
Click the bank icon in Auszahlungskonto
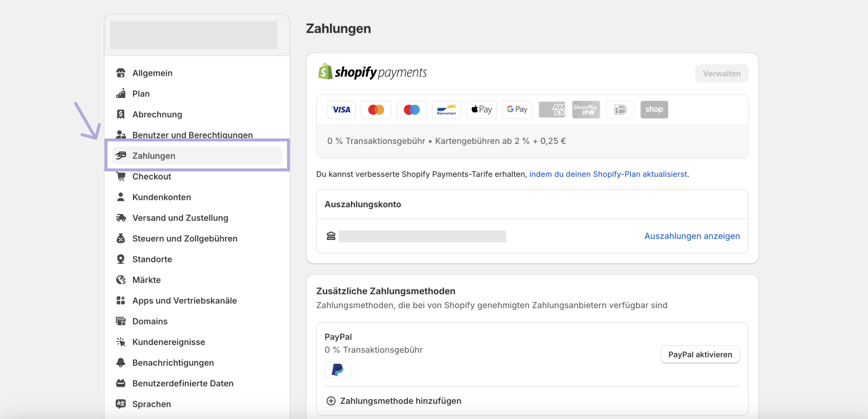(x=331, y=236)
